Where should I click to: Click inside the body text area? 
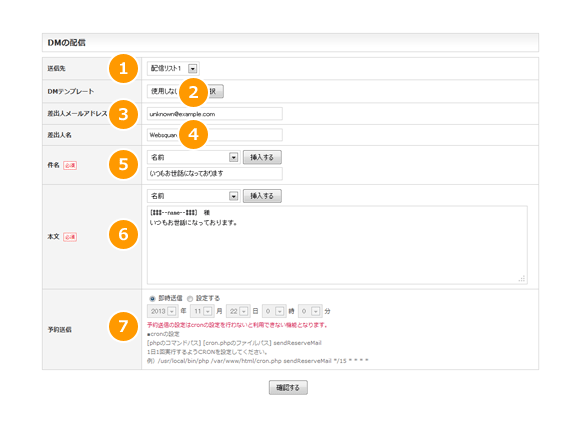coord(337,245)
